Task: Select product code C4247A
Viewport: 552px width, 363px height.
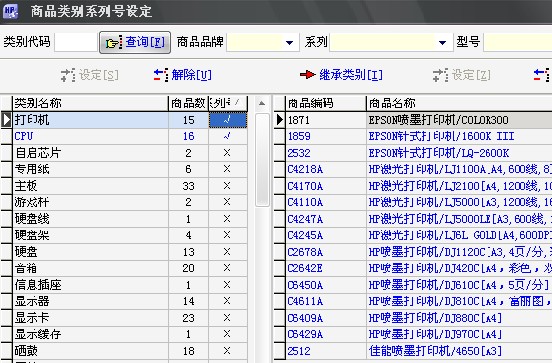Action: tap(326, 219)
